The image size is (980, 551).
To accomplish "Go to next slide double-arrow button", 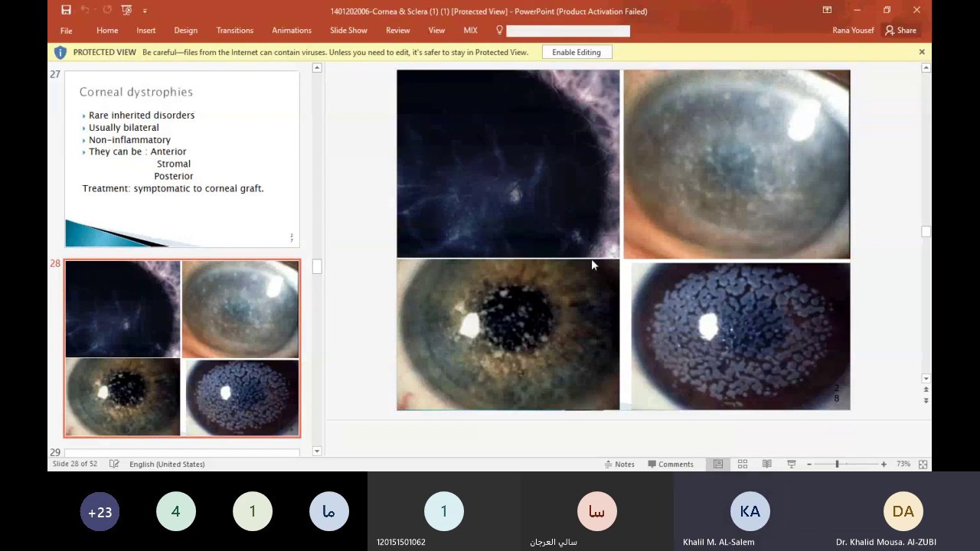I will coord(926,400).
